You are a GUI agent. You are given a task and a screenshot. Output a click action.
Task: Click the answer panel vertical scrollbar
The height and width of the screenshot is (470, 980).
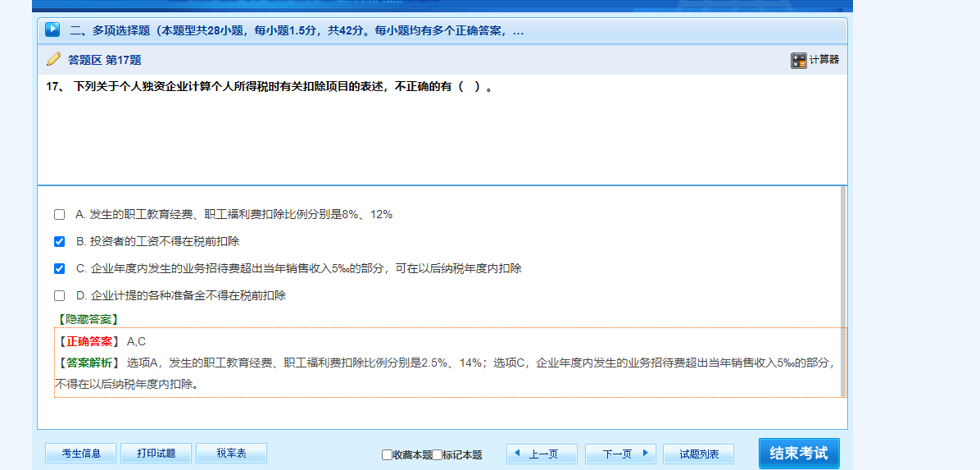(843, 291)
